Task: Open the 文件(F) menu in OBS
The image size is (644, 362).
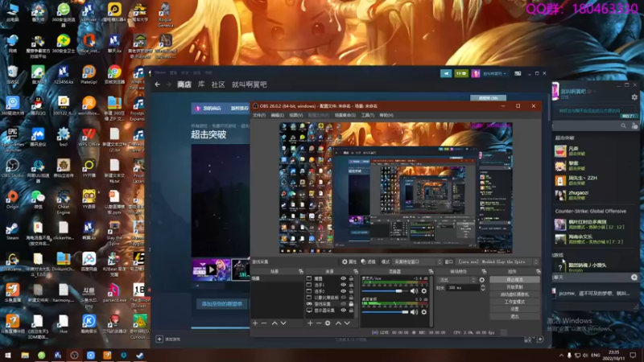Action: coord(258,115)
